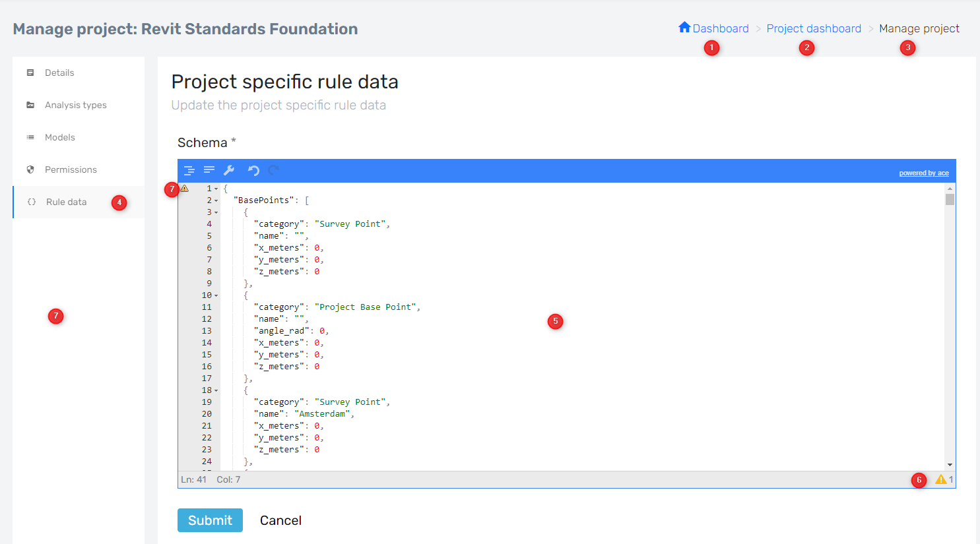Select the Rule data sidebar section
The width and height of the screenshot is (980, 544).
coord(66,202)
